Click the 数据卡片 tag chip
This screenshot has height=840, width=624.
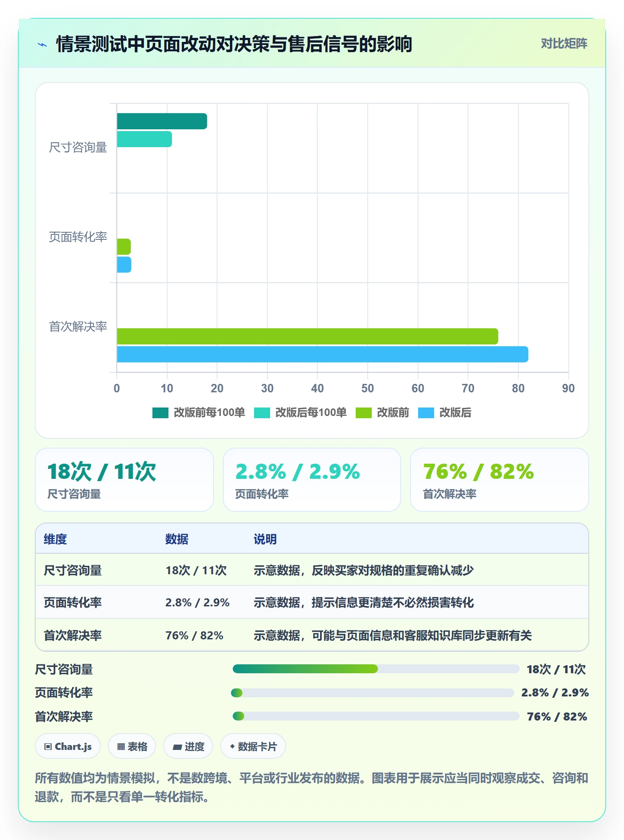click(x=253, y=746)
